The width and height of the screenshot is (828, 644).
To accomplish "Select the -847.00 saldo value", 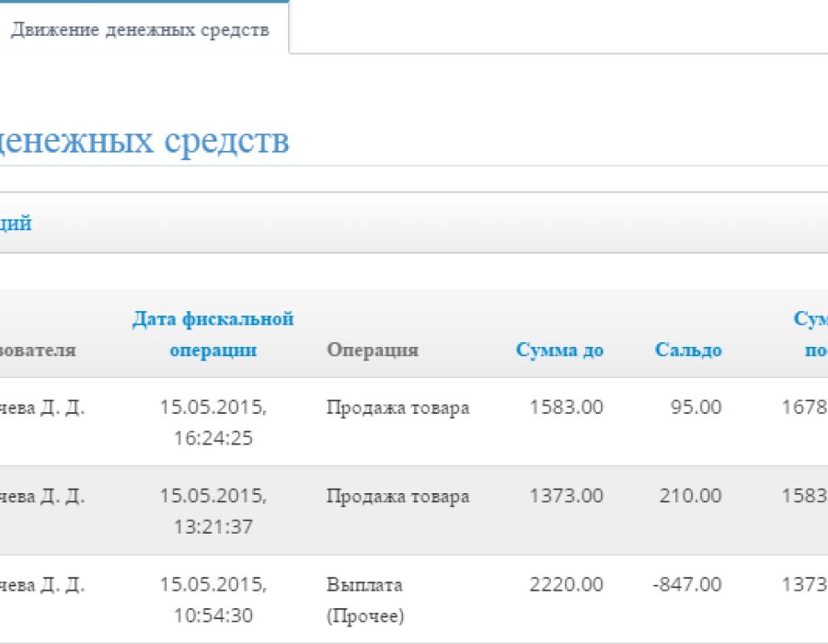I will (x=687, y=584).
